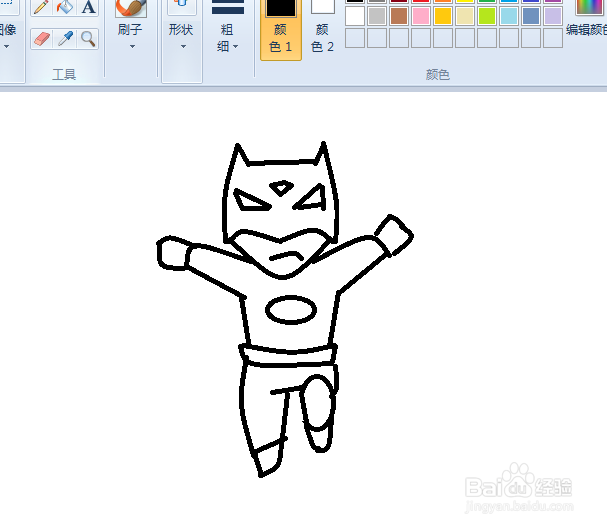Image resolution: width=607 pixels, height=528 pixels.
Task: Activate 颜色 2 background color button
Action: click(322, 29)
